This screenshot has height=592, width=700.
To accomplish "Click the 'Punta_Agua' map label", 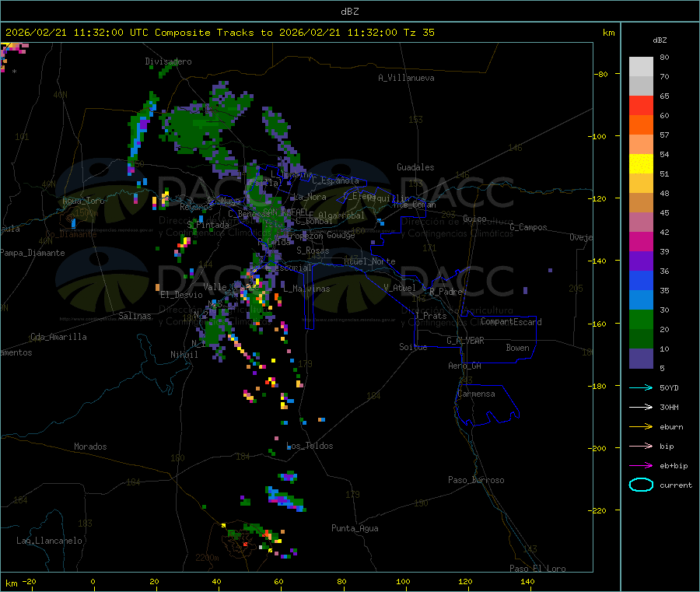I will click(355, 528).
